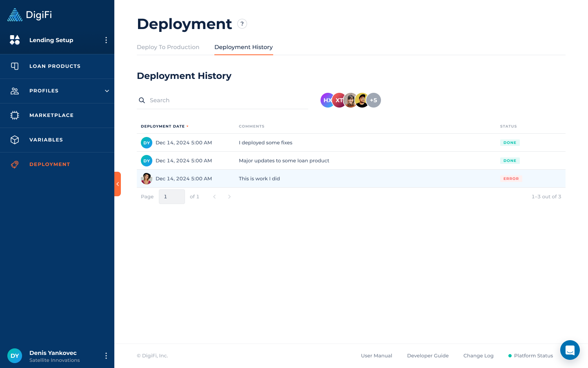Click the Comments column header
Image resolution: width=588 pixels, height=368 pixels.
tap(252, 126)
